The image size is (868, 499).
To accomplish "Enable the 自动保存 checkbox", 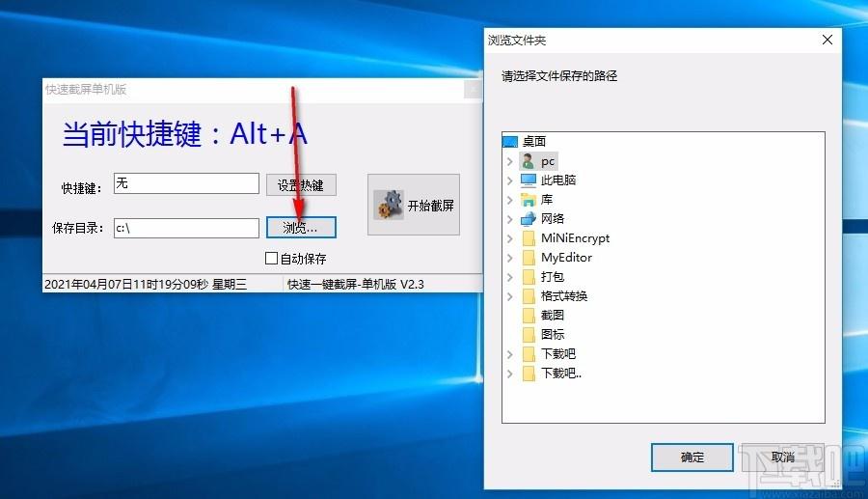I will tap(271, 258).
